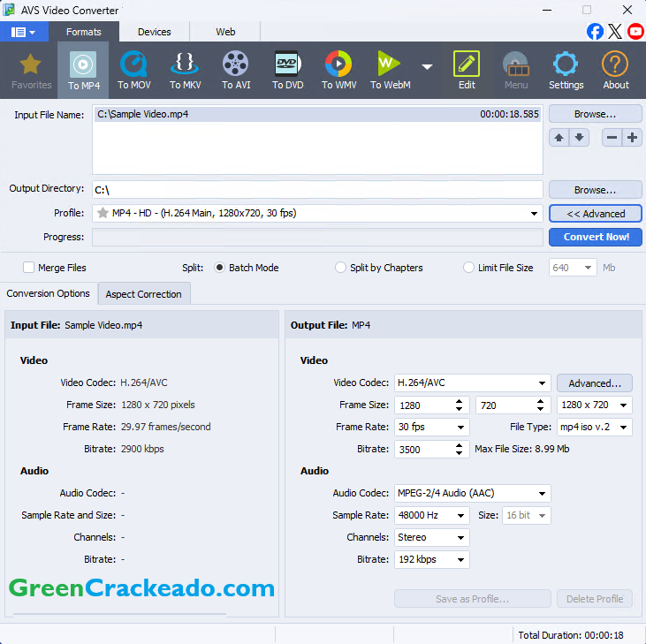Select the Batch Mode radio button
The width and height of the screenshot is (646, 644).
[219, 268]
